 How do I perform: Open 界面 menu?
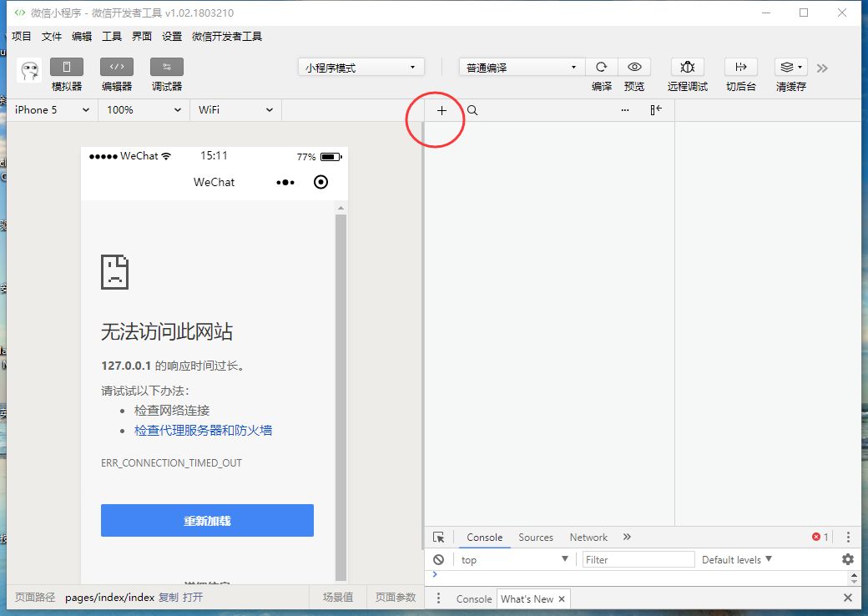142,37
